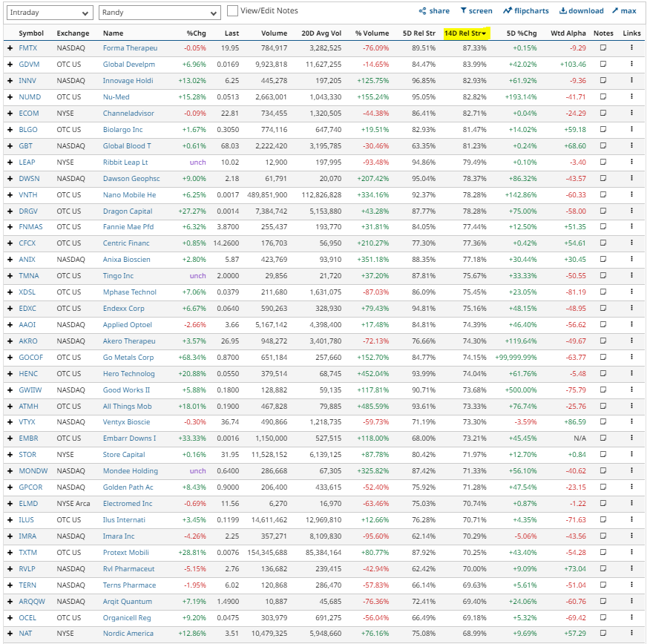The width and height of the screenshot is (647, 644).
Task: Sort by %Chg column header
Action: click(196, 33)
